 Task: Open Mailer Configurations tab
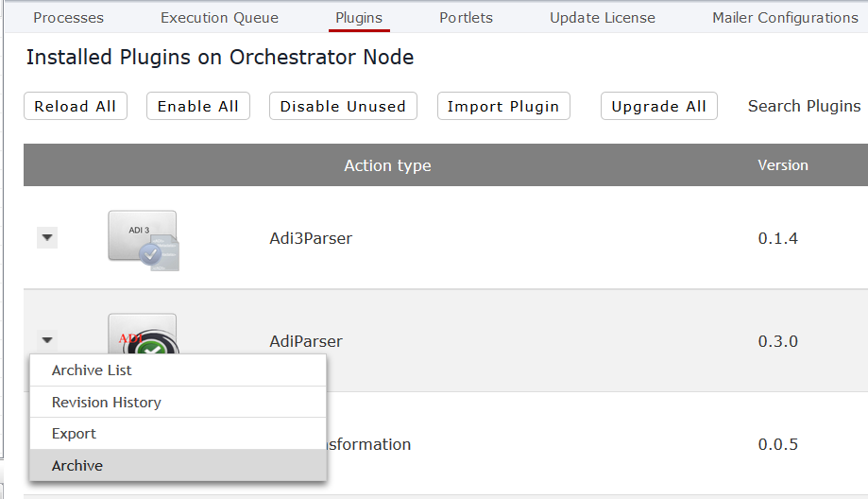(785, 18)
